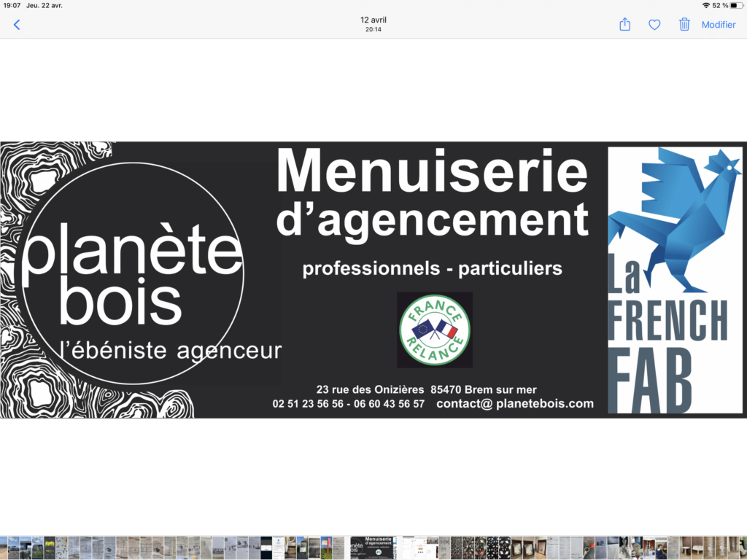Tap the "12 avril" date title
Viewport: 747px width, 560px height.
(x=373, y=20)
